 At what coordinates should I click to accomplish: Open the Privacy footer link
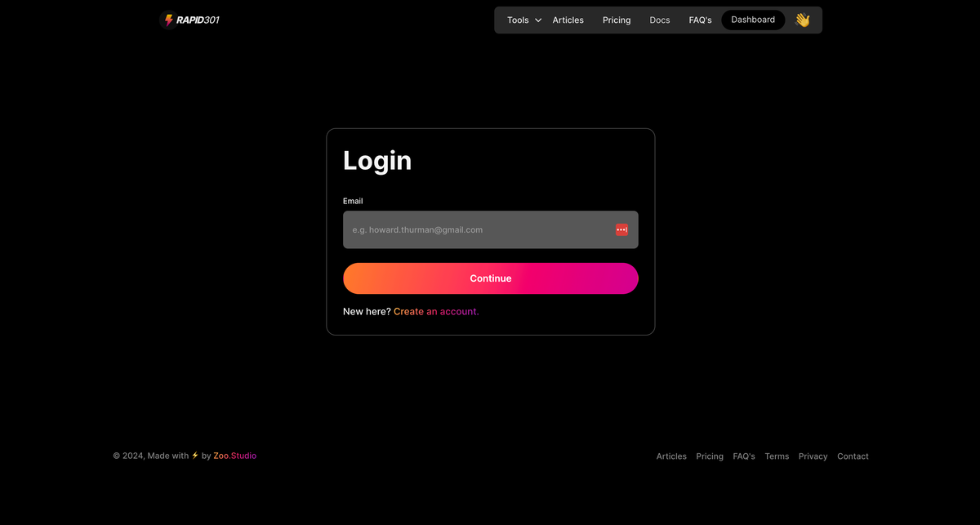813,456
